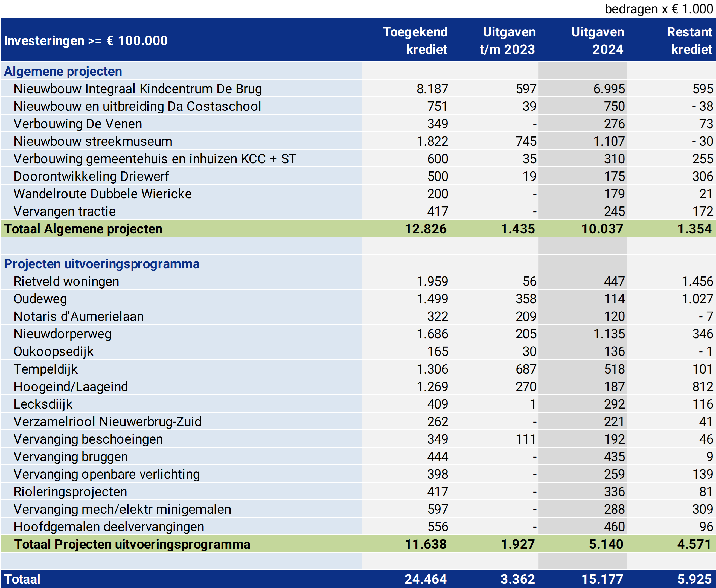Screen dimensions: 716x588
Task: Click the 'Hoofdgemalen deelvervangingen' row label
Action: click(109, 527)
